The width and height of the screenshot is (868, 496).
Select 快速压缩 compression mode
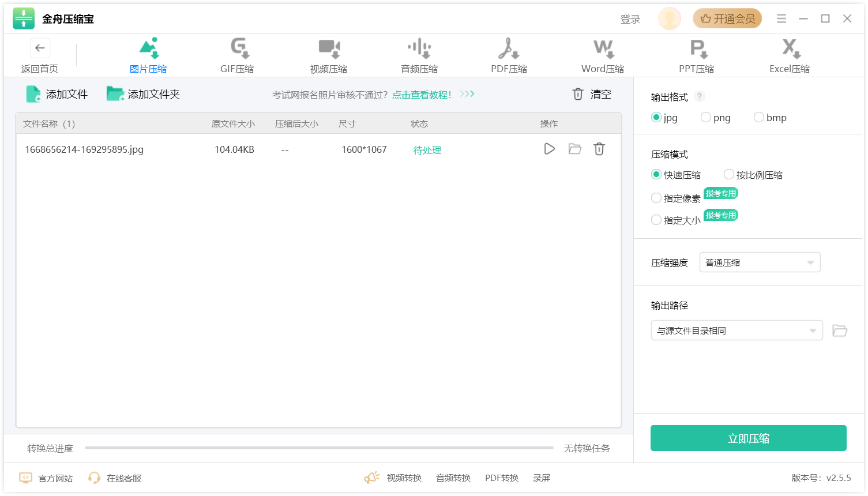tap(656, 174)
